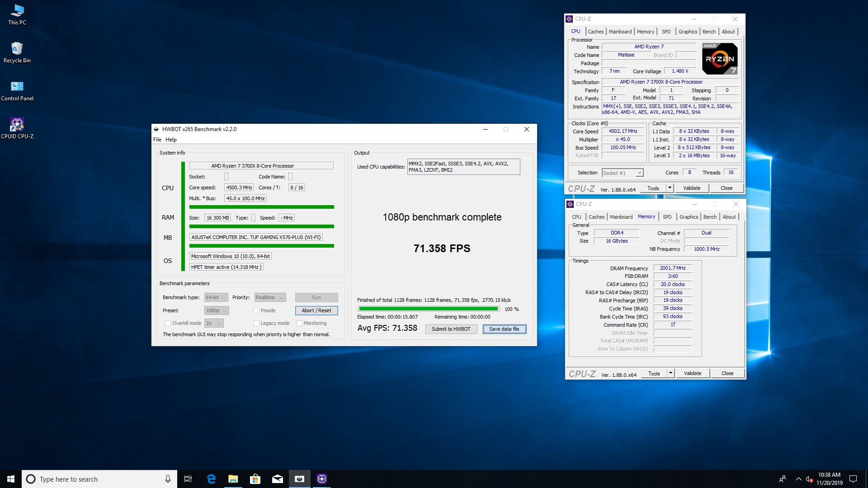Image resolution: width=868 pixels, height=488 pixels.
Task: Launch Microsoft Edge from the taskbar
Action: click(x=211, y=479)
